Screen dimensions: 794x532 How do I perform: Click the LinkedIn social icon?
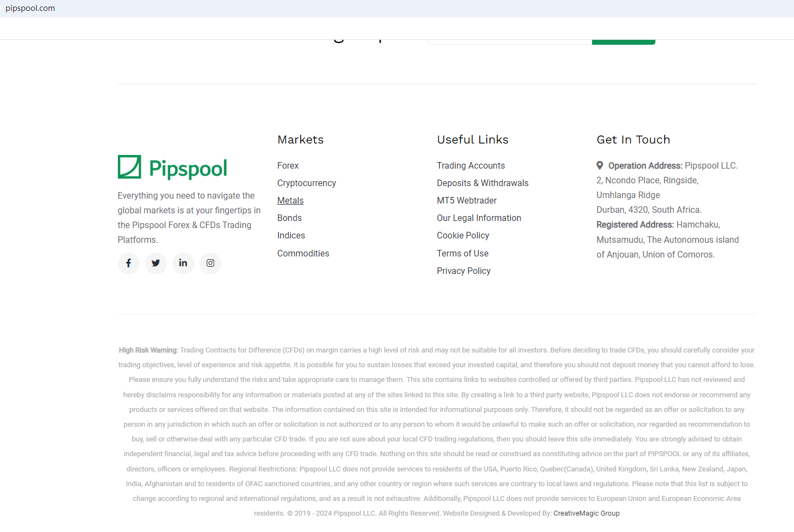click(x=183, y=264)
